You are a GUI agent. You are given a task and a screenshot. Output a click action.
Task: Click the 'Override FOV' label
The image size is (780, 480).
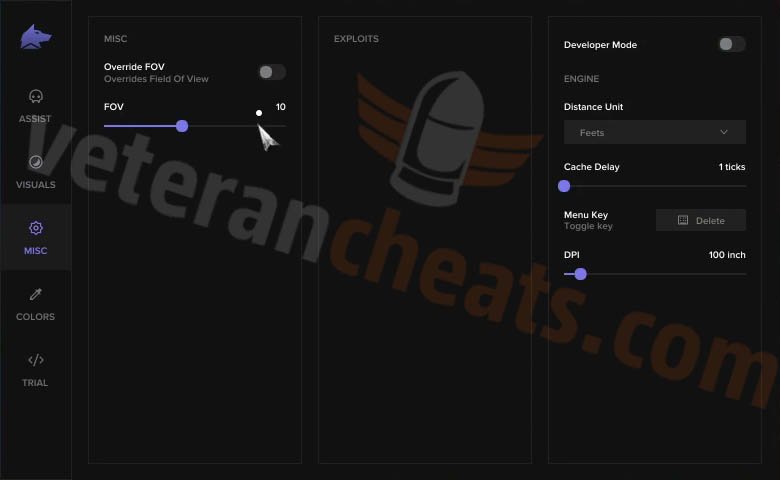tap(134, 67)
